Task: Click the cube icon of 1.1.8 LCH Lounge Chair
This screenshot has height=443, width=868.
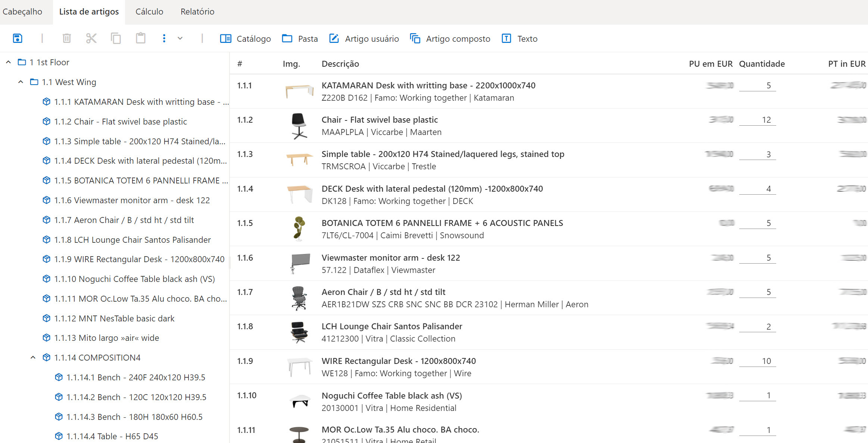Action: (x=46, y=239)
